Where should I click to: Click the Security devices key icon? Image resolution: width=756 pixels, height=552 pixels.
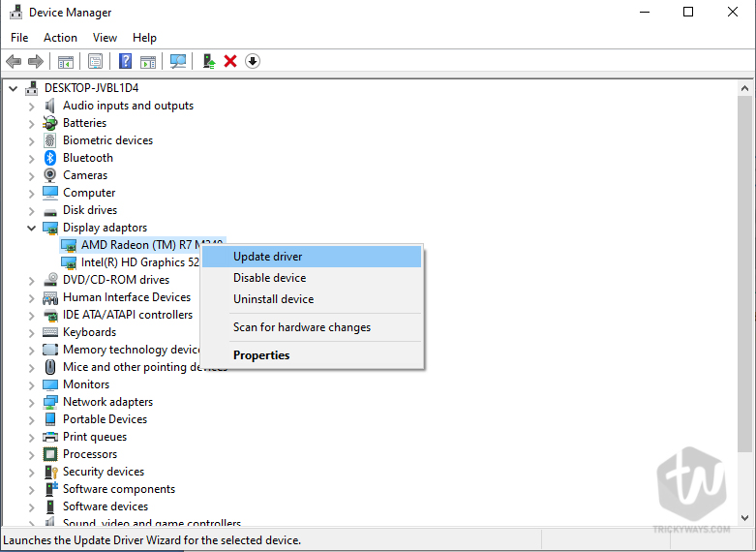coord(50,472)
